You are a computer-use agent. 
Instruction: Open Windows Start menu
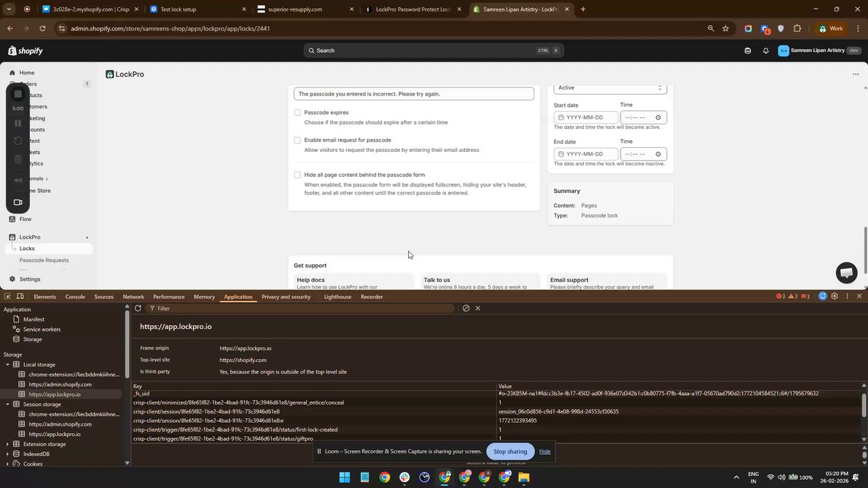click(x=344, y=478)
